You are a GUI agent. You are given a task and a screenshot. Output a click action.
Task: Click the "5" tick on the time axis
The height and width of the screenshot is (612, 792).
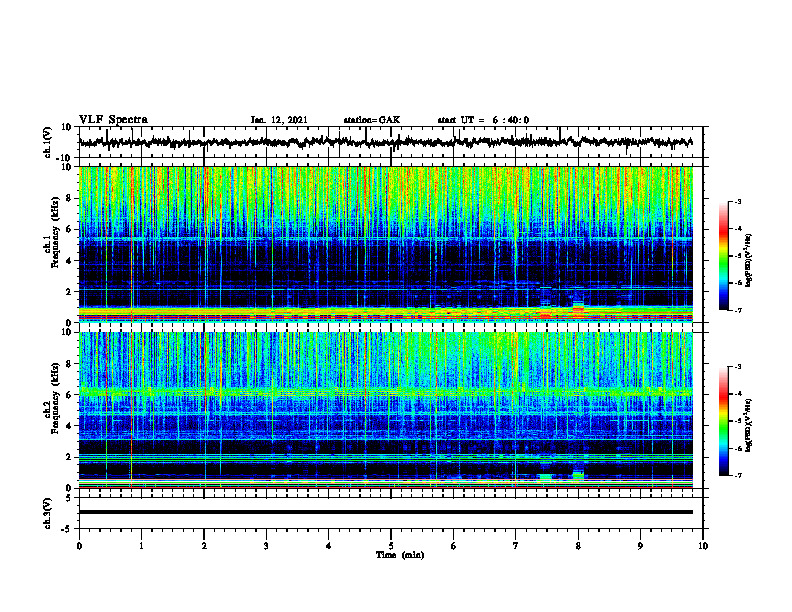coord(391,546)
